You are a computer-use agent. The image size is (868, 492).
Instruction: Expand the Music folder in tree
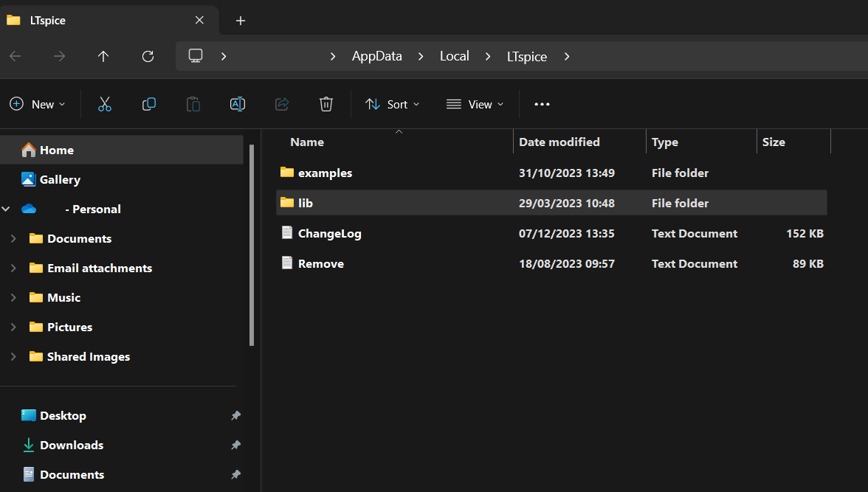[x=13, y=297]
